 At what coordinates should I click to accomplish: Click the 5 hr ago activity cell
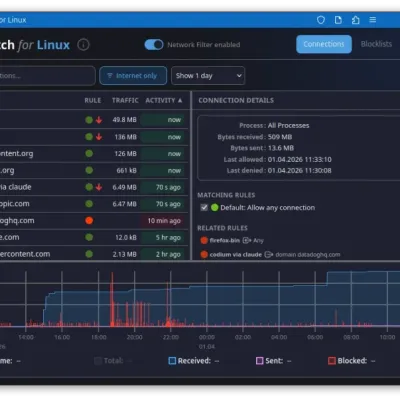pyautogui.click(x=163, y=237)
